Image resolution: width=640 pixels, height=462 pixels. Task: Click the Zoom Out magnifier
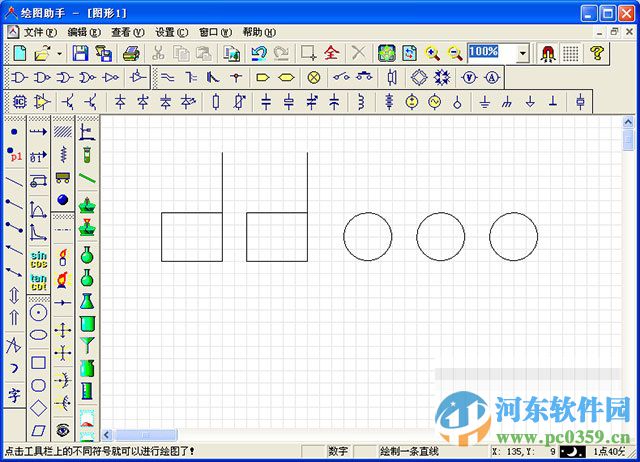click(455, 53)
